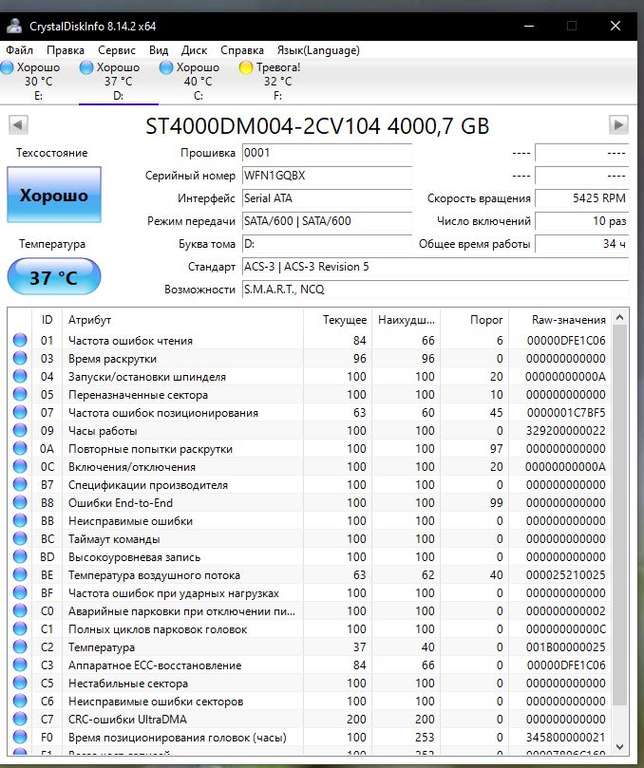The image size is (644, 768).
Task: Click the transfer mode field SATA/600
Action: 327,221
